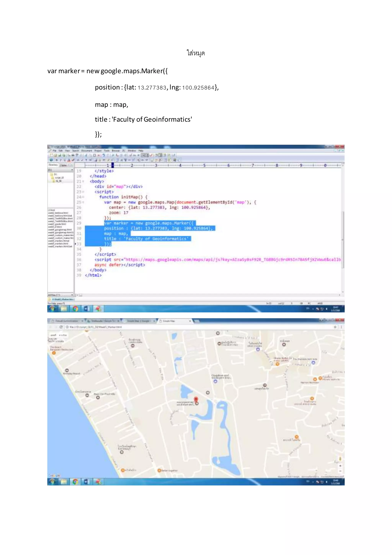
Task: Click the map zoom in plus button
Action: tap(340, 466)
